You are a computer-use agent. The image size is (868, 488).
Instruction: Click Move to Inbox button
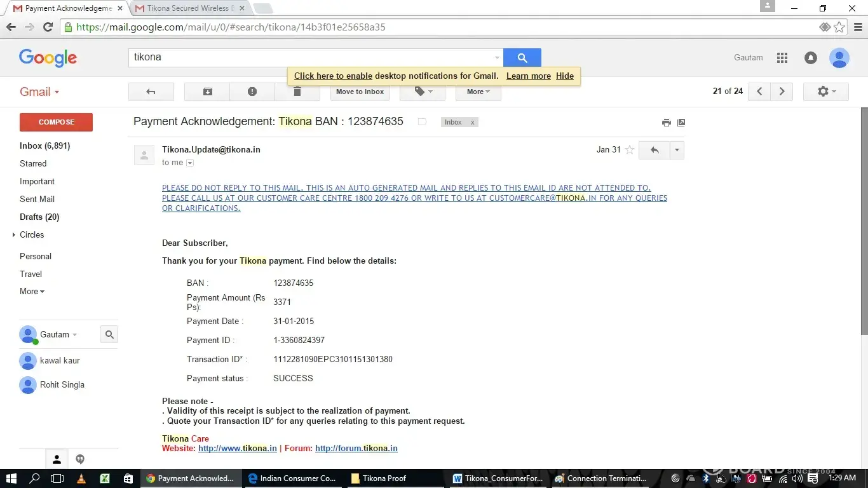click(x=360, y=91)
